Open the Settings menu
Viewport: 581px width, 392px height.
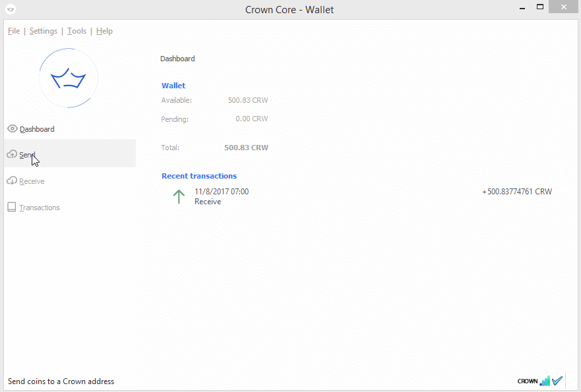coord(44,31)
